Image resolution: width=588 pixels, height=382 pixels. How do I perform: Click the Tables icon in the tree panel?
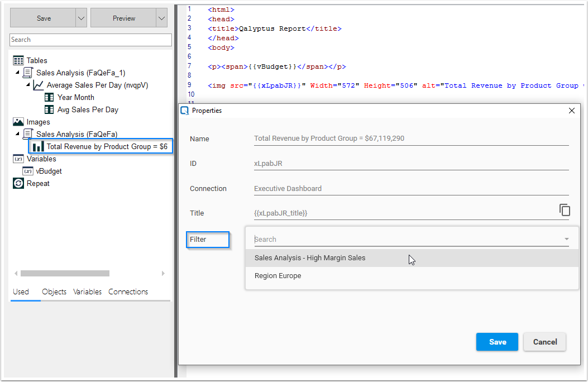tap(20, 60)
